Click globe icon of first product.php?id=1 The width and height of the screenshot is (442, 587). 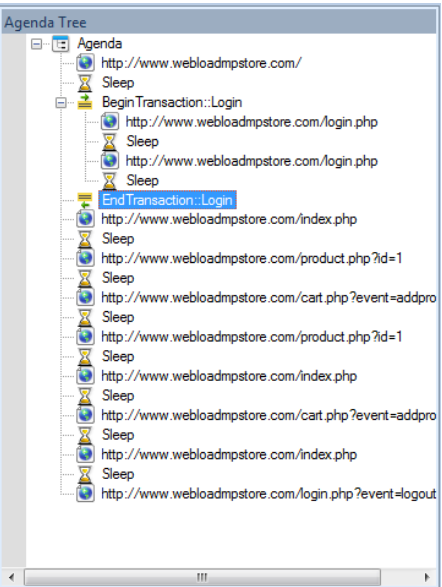pyautogui.click(x=85, y=258)
